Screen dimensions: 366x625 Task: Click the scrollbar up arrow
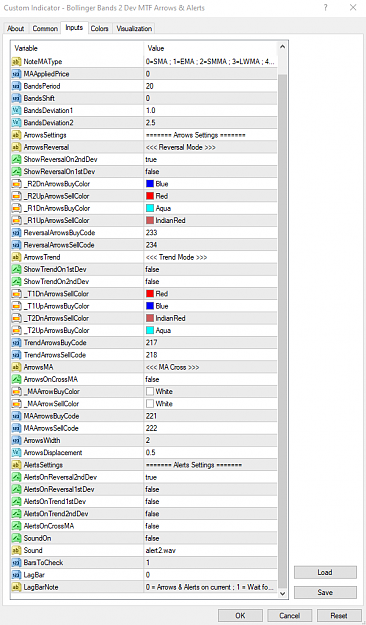point(282,48)
